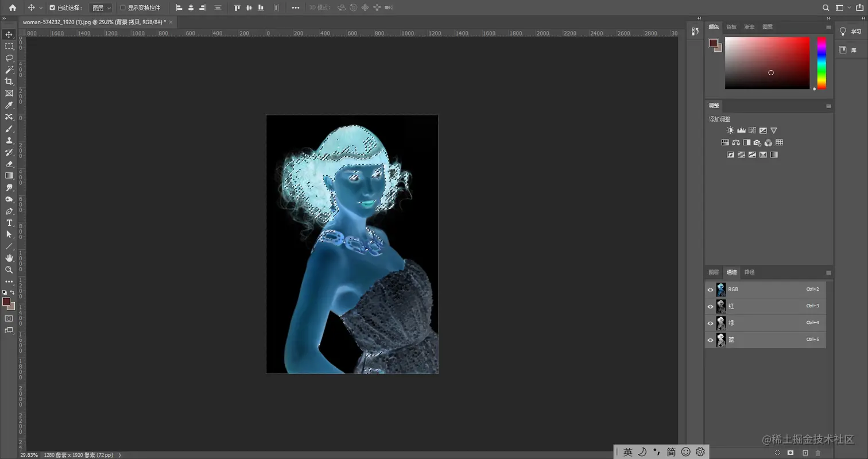Switch to the 图层 panel tab
Viewport: 868px width, 459px height.
714,272
